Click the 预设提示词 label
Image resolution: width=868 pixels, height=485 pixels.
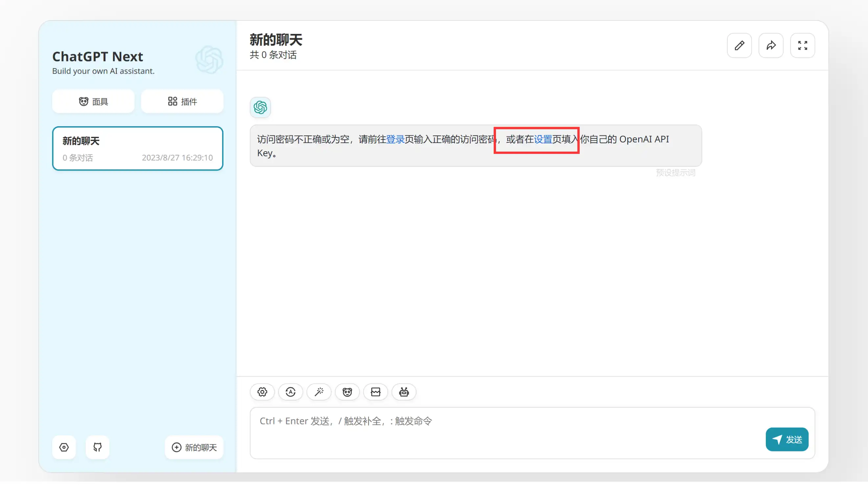coord(676,173)
